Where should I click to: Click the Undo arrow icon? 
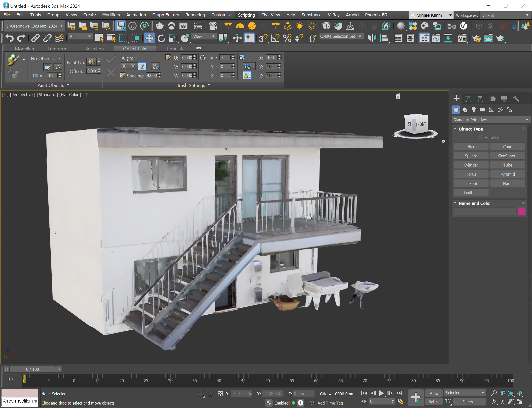point(9,38)
